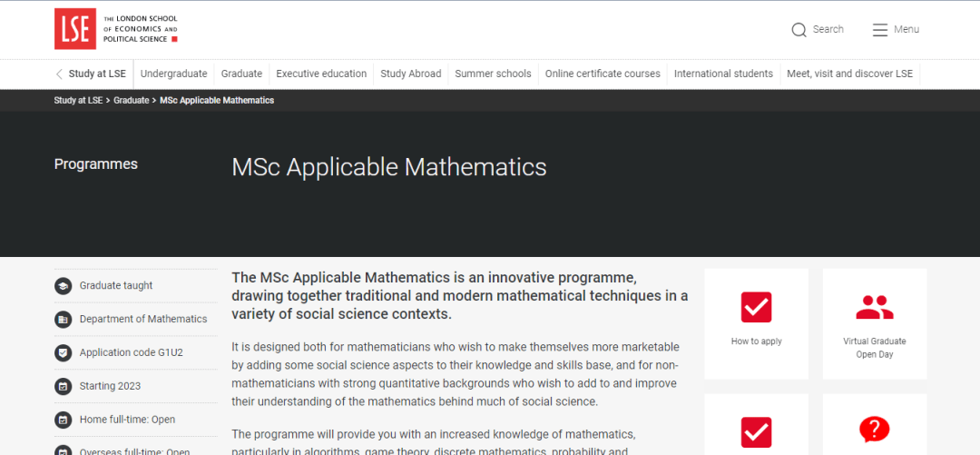980x455 pixels.
Task: Open the hamburger Menu icon
Action: 879,30
